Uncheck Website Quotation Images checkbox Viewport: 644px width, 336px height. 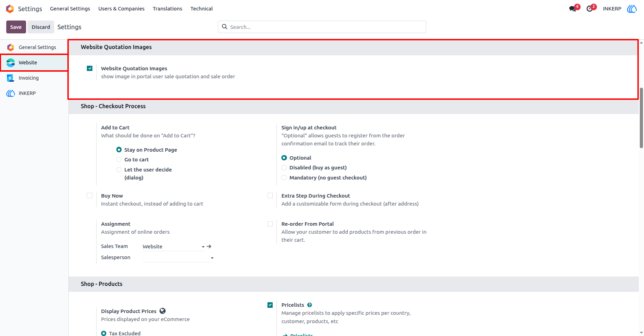(90, 69)
